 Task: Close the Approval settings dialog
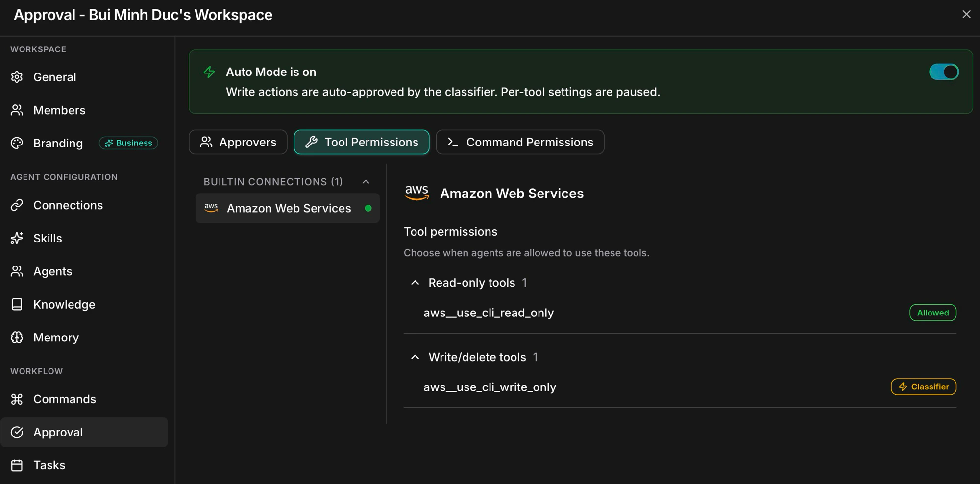[966, 14]
